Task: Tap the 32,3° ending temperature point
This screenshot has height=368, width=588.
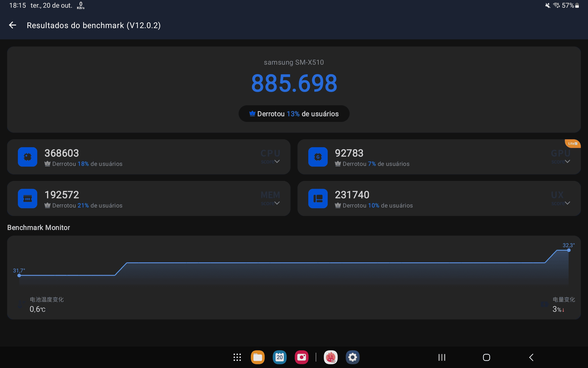Action: [569, 250]
